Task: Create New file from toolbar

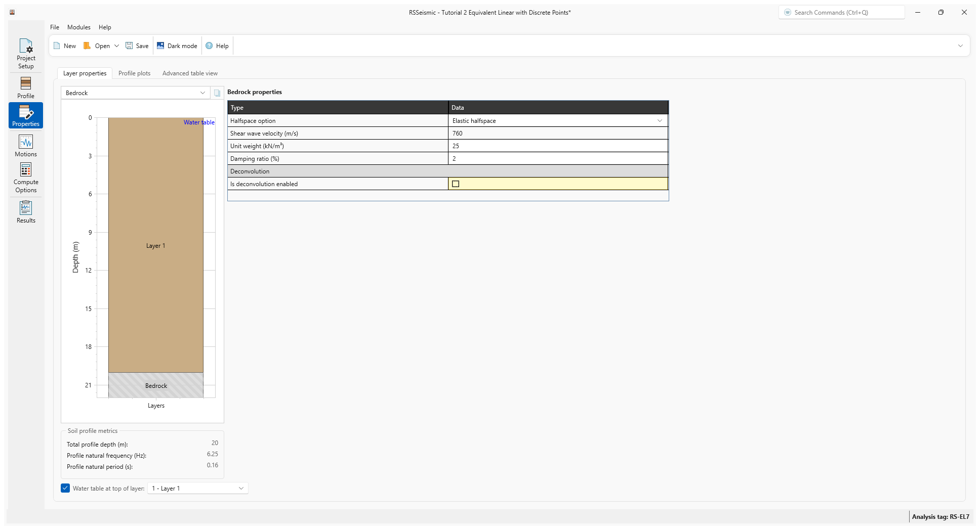Action: coord(65,46)
